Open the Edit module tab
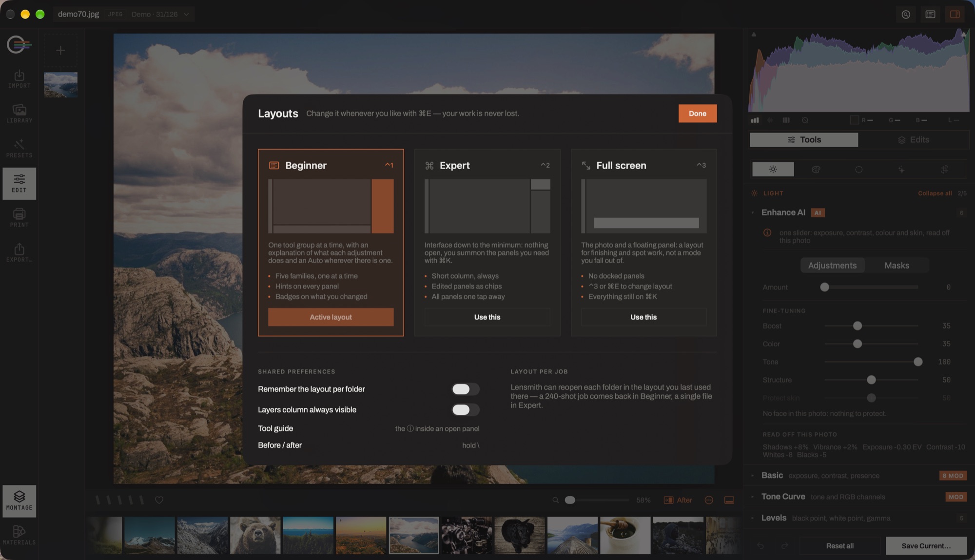The width and height of the screenshot is (975, 560). 19,183
